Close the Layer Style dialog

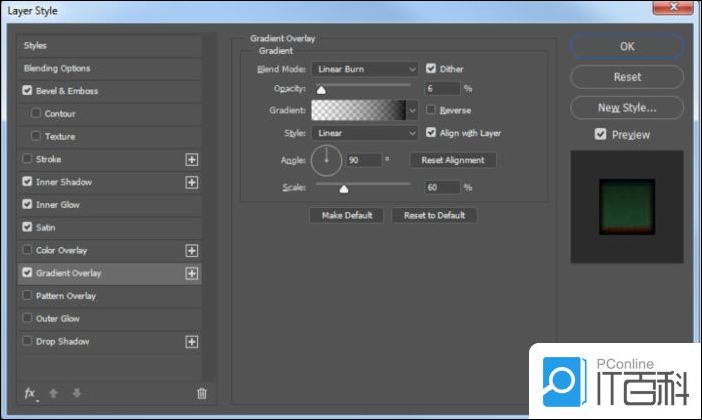(x=673, y=7)
